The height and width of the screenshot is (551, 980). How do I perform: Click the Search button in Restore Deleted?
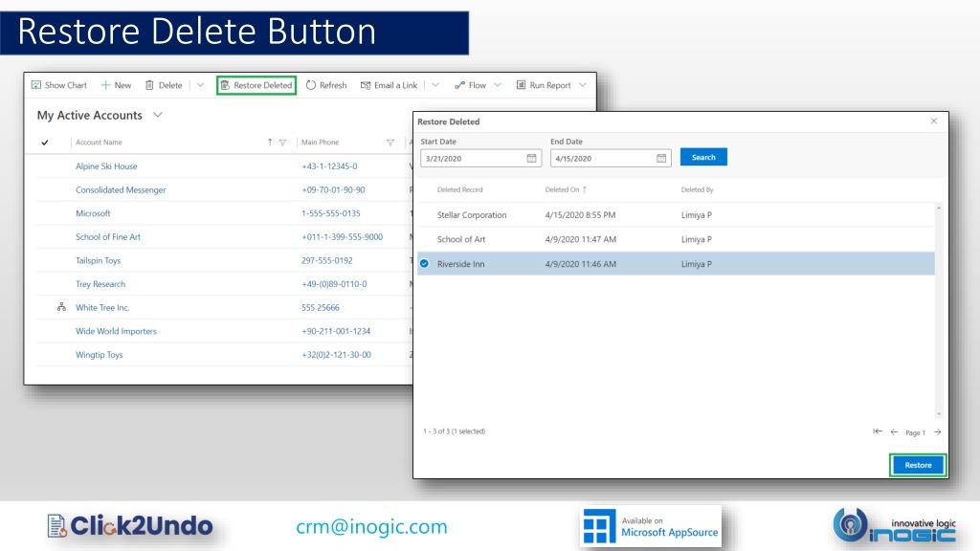pos(703,157)
